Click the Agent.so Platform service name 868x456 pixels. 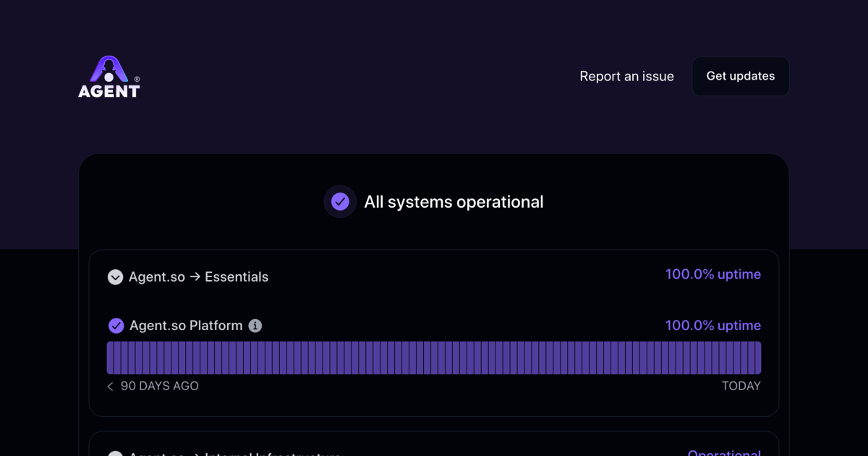[186, 326]
